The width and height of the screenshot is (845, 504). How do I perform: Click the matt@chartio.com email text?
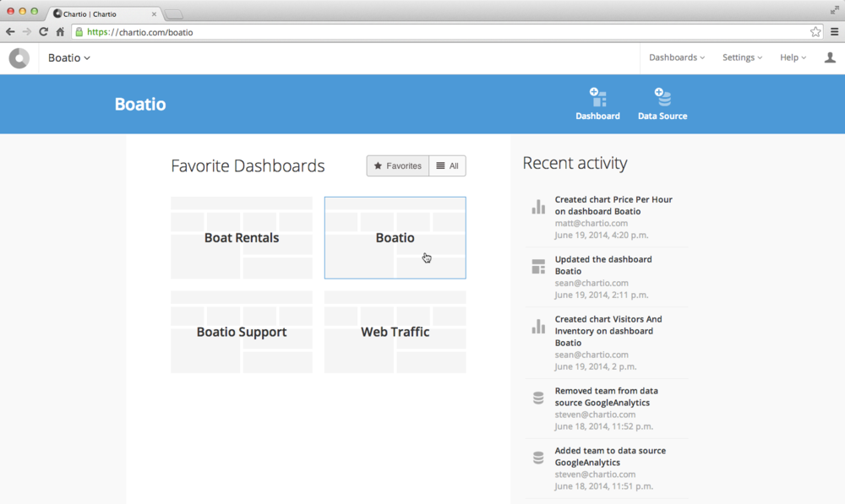coord(591,223)
